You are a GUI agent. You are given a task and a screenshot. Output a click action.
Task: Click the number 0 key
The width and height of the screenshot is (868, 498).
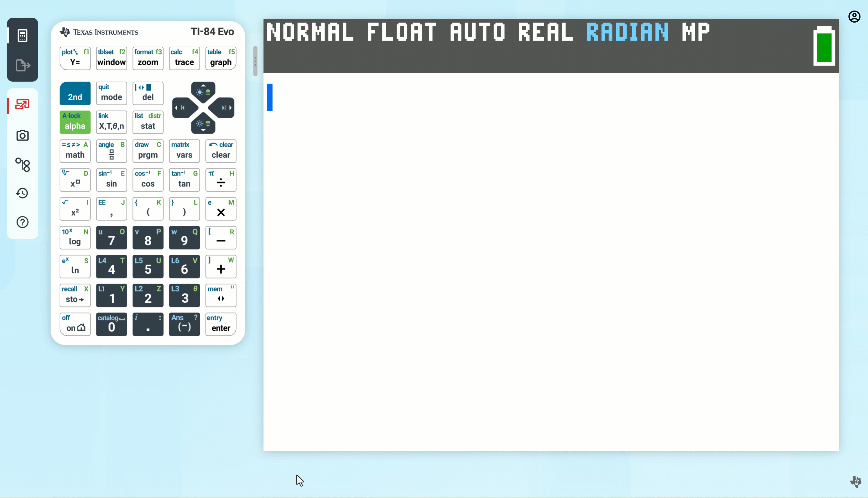click(112, 324)
